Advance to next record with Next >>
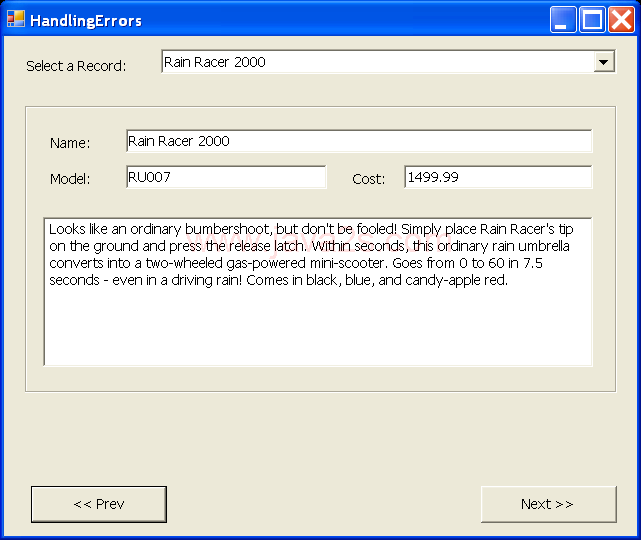This screenshot has width=641, height=540. pos(549,504)
